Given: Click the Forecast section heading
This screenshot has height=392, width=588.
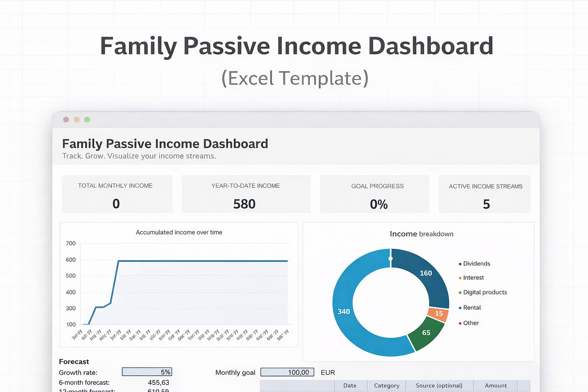Looking at the screenshot, I should pos(74,362).
